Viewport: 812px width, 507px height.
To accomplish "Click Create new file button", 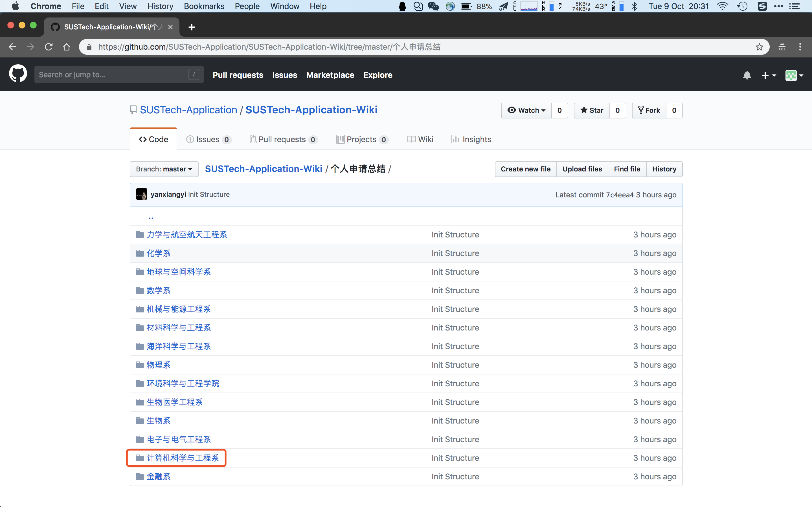I will tap(526, 169).
